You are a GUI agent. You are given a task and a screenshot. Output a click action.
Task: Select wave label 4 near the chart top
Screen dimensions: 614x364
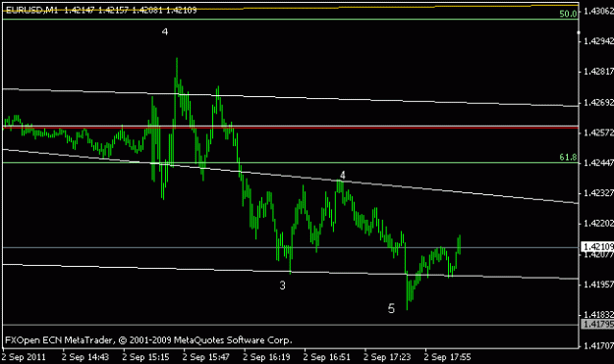[x=165, y=31]
